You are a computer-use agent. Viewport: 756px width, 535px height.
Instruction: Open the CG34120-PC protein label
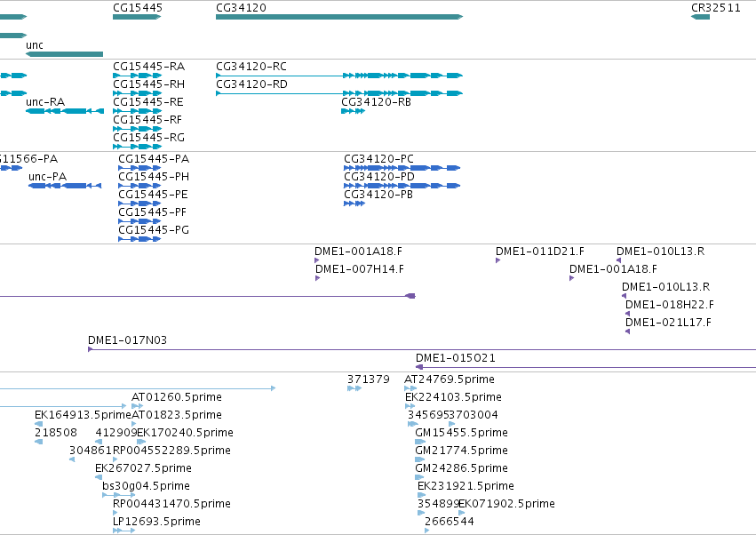click(379, 159)
